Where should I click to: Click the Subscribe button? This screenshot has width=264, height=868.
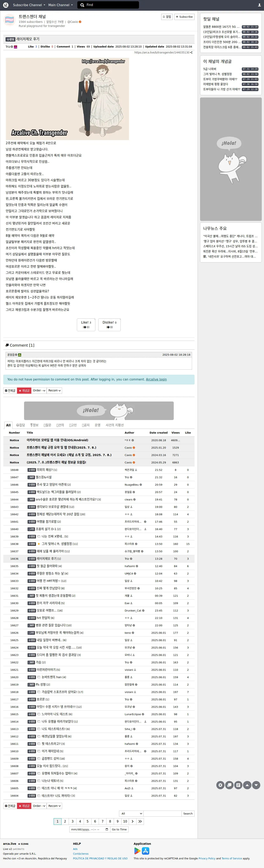pos(184,17)
